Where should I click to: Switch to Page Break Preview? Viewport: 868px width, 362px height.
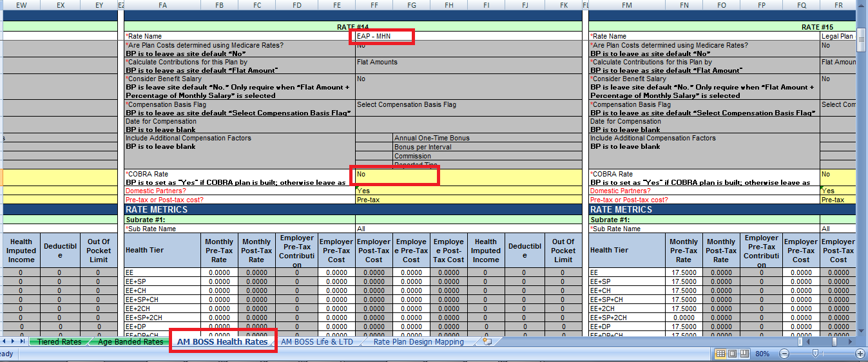[744, 354]
